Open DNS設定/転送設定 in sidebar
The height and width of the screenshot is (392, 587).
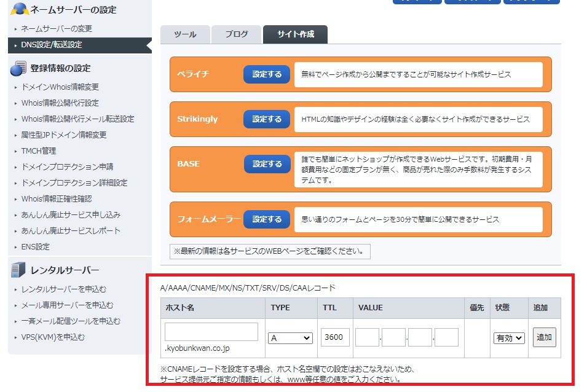52,45
